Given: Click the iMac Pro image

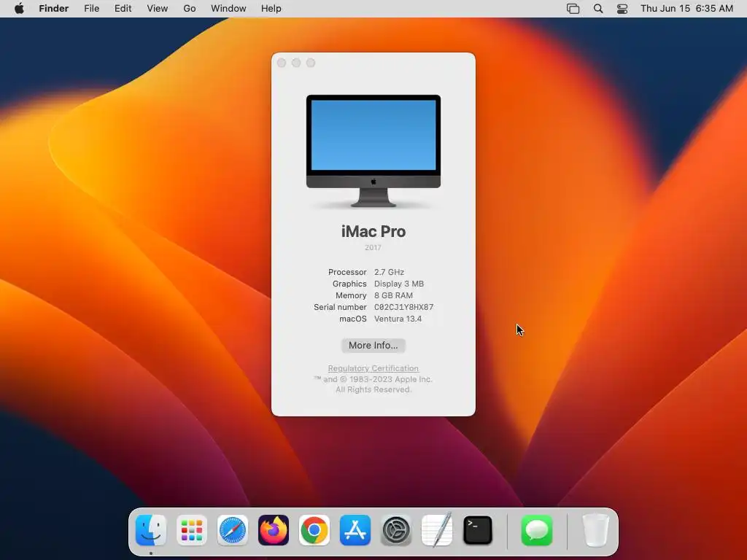Looking at the screenshot, I should tap(373, 151).
